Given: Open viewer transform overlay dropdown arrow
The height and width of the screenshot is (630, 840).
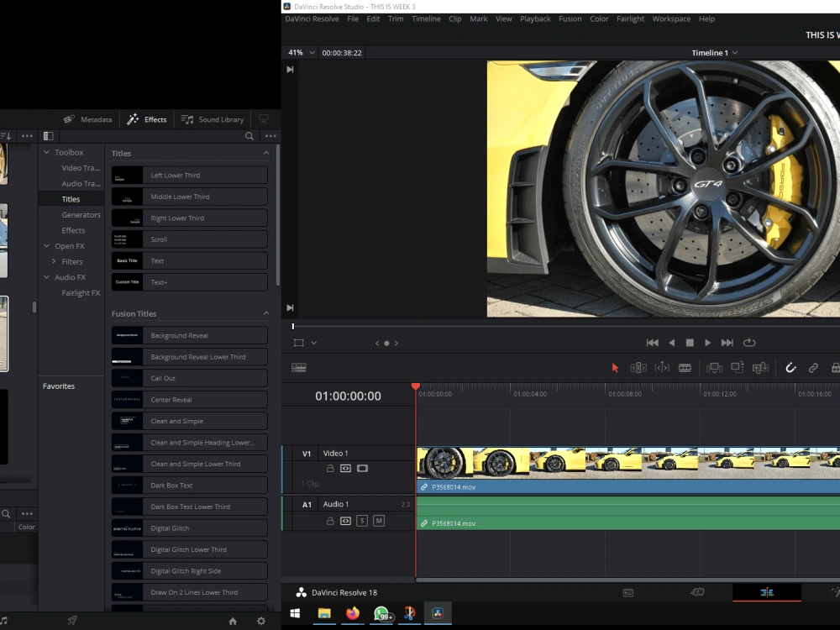Looking at the screenshot, I should (x=314, y=343).
